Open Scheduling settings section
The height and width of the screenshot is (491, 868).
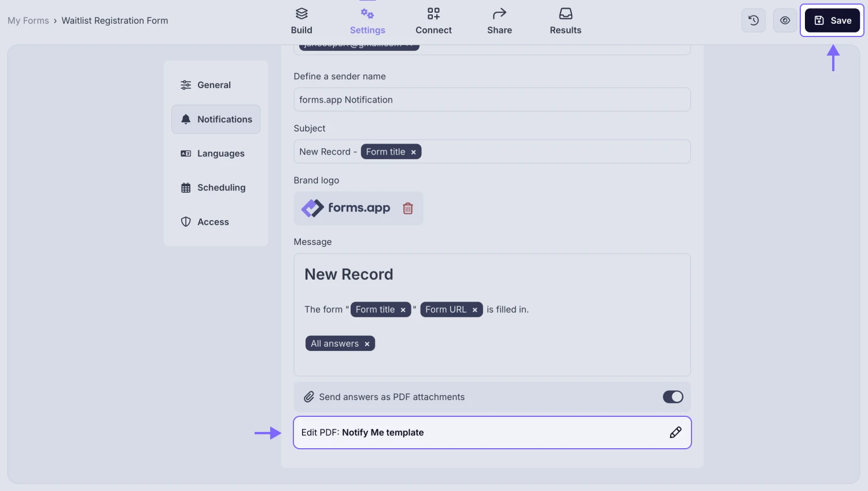221,188
